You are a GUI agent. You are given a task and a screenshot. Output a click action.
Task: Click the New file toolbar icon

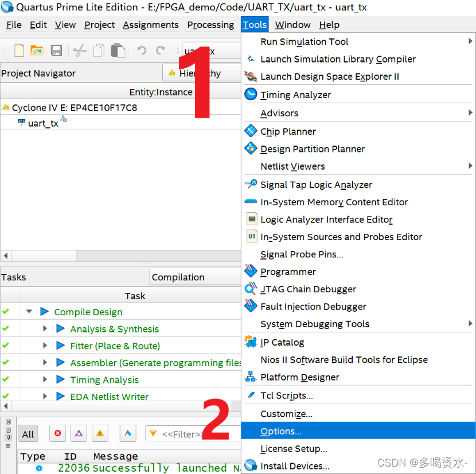coord(19,50)
